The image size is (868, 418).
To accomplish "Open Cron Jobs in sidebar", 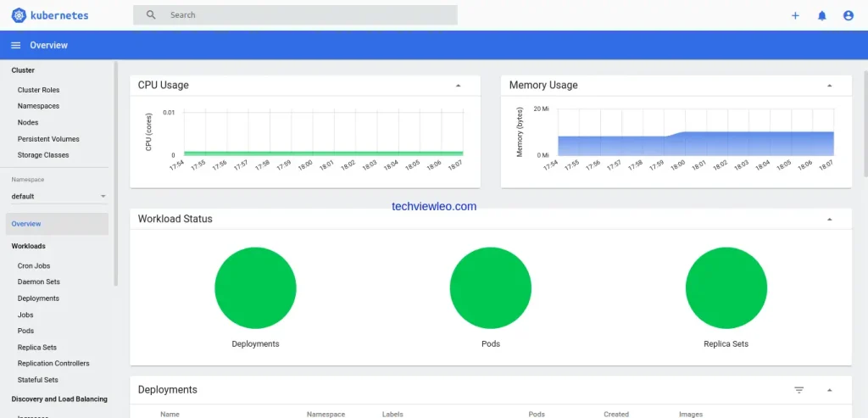I will (x=34, y=265).
